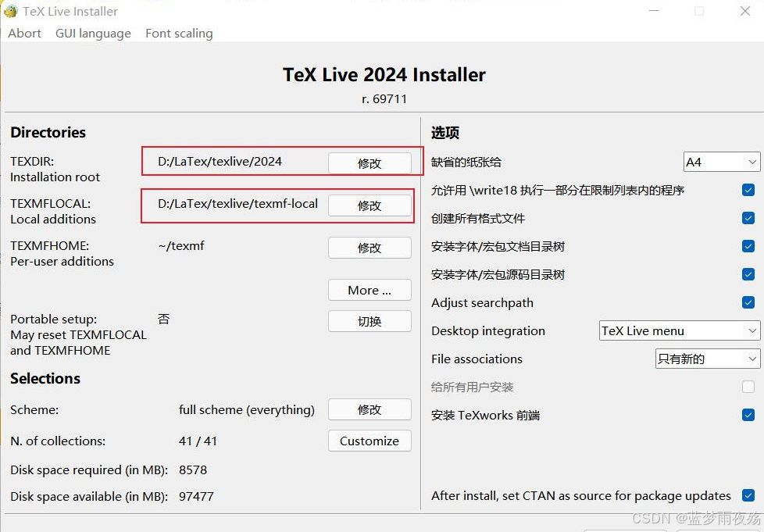Toggle 安装 TeXworks 前端 checkbox
Image resolution: width=764 pixels, height=532 pixels.
click(748, 415)
